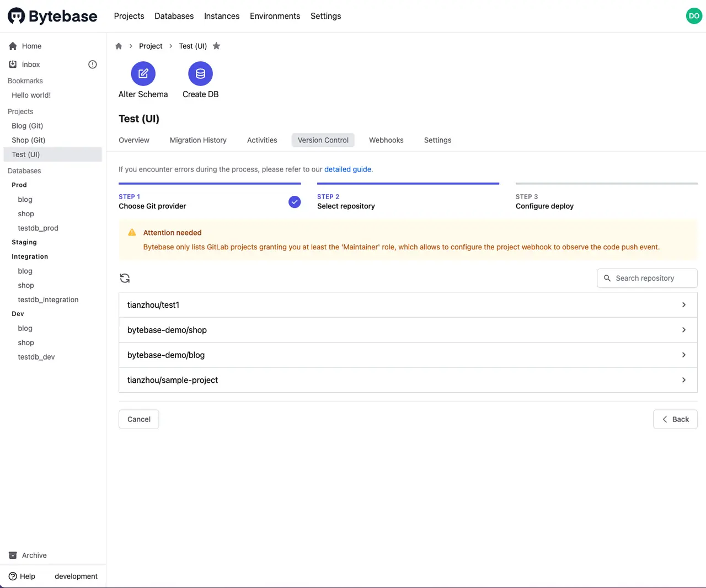Toggle the bookmark star next to Test (UI)
706x588 pixels.
coord(216,46)
